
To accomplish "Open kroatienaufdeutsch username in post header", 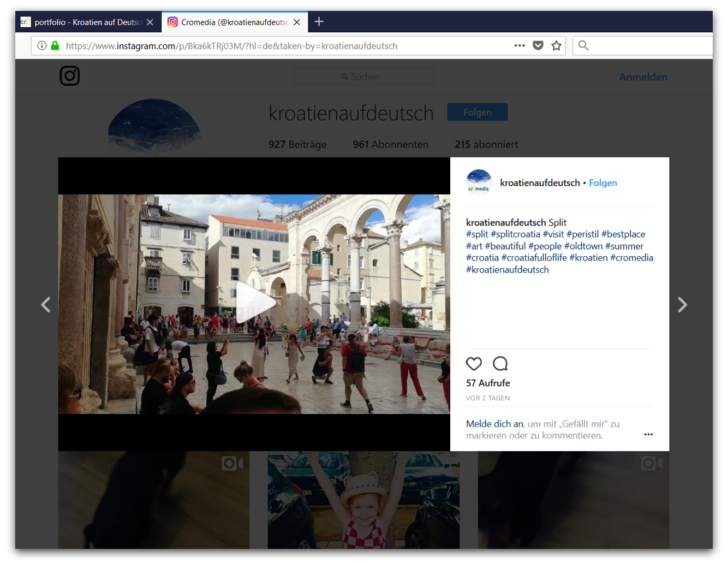I will pyautogui.click(x=540, y=183).
